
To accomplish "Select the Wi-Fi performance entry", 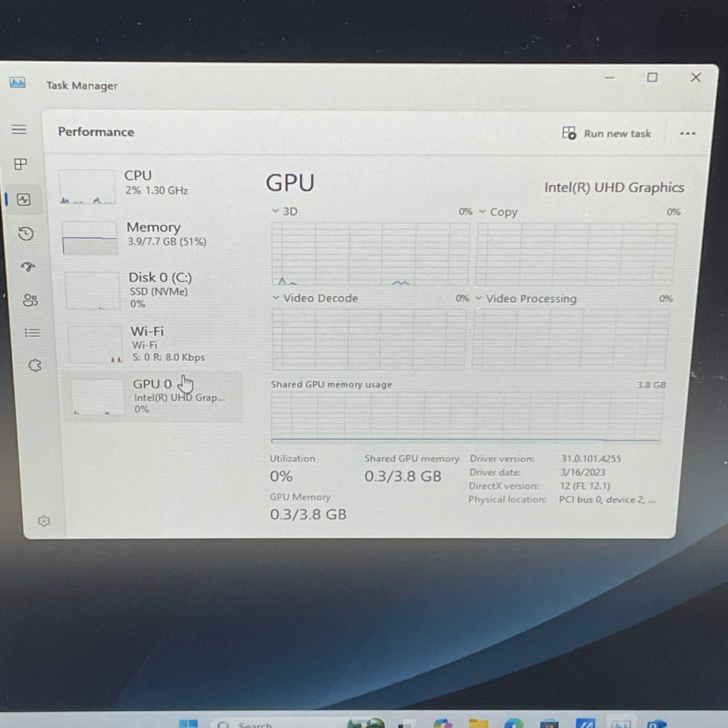I will pos(155,344).
